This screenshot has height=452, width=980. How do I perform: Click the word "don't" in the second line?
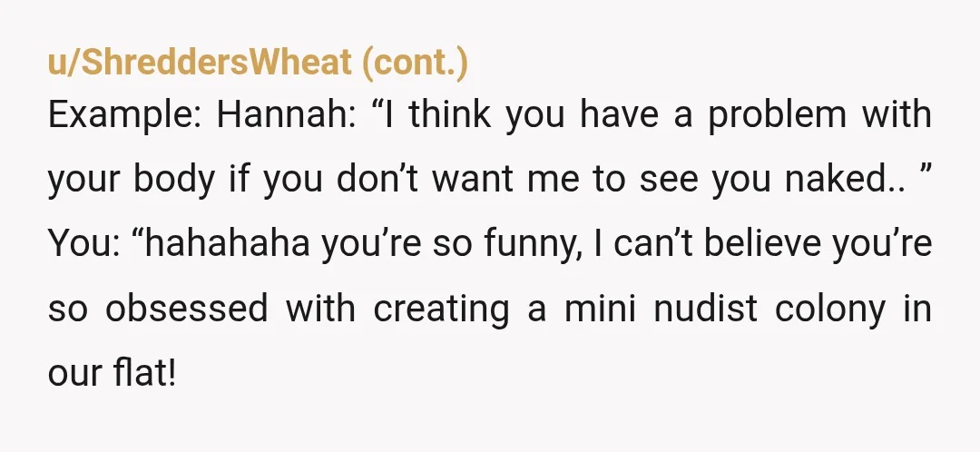(x=378, y=180)
